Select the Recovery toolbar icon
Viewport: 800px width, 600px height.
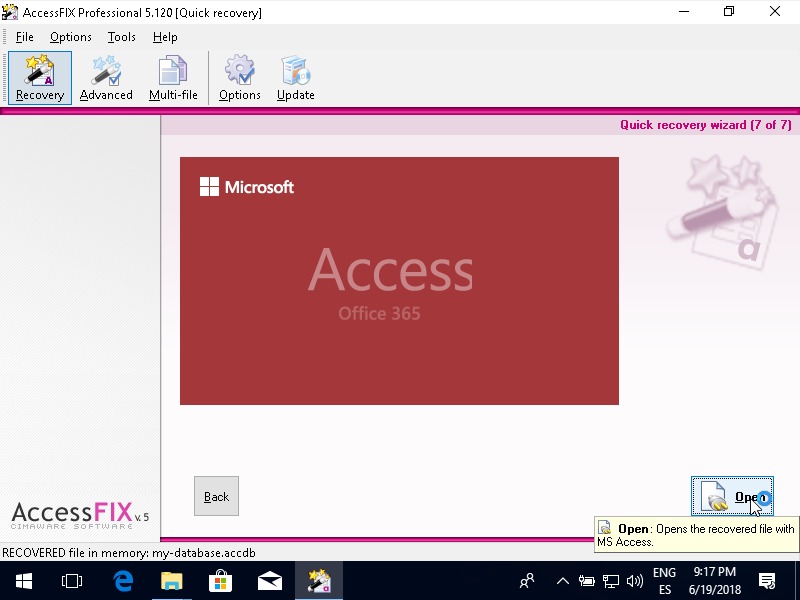pyautogui.click(x=40, y=78)
